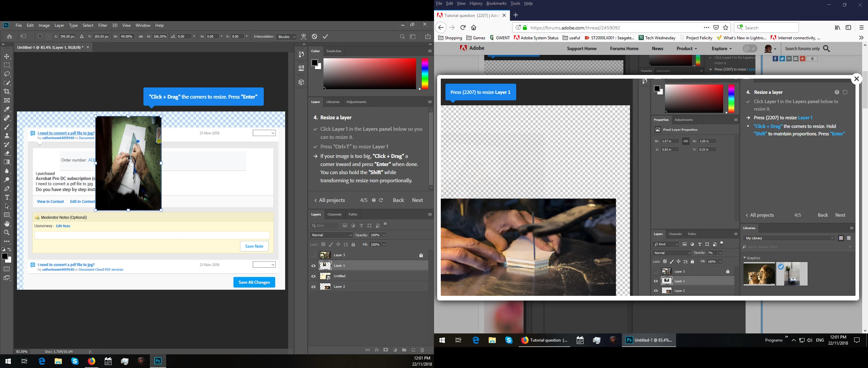Screen dimensions: 868x368
Task: Hide Layer 1 using its eye icon
Action: tap(313, 266)
